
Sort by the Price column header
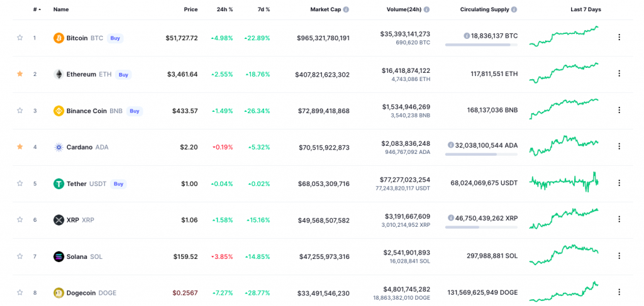(191, 9)
